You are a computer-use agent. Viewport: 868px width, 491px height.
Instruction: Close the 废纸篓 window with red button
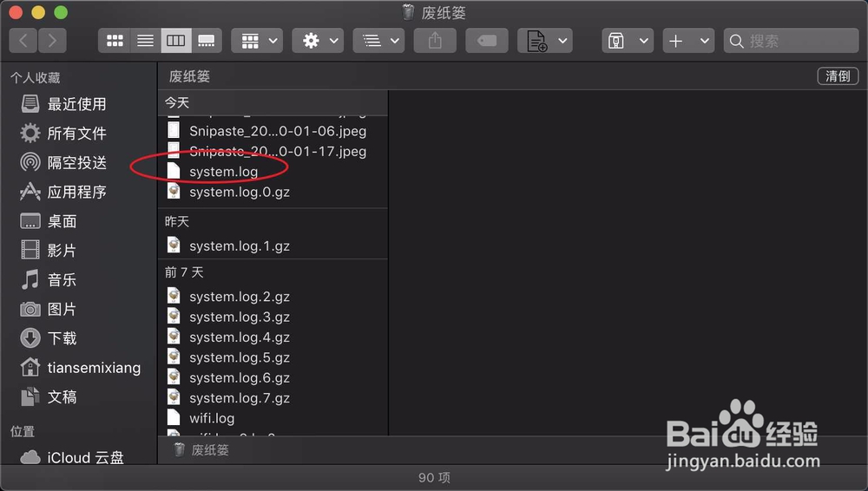point(16,12)
